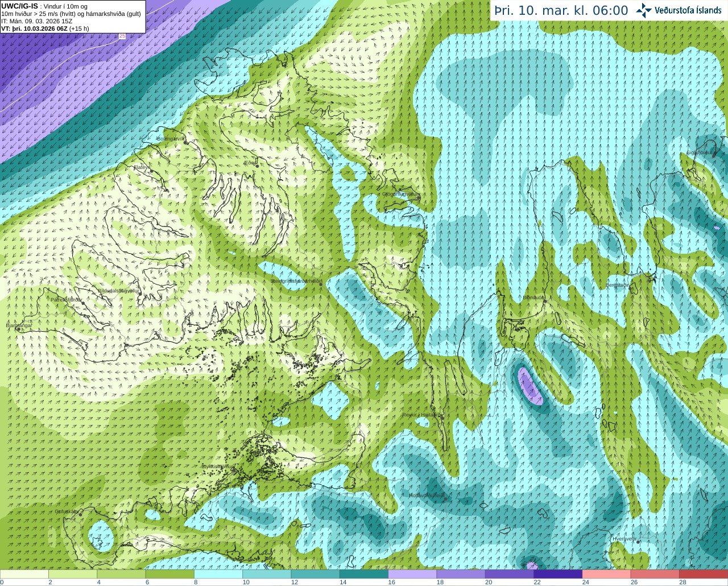Click the date 'Þri. 10. mar. kl. 06:00'
Screen dimensions: 728x586
(x=561, y=10)
